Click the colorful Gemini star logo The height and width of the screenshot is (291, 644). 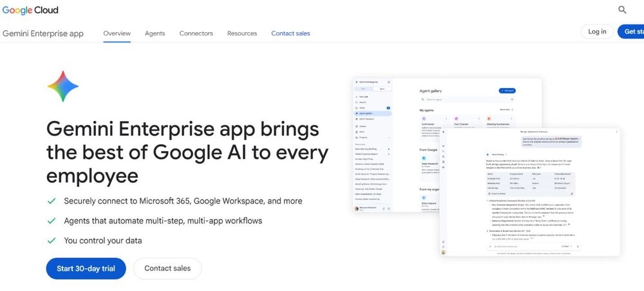[x=63, y=86]
